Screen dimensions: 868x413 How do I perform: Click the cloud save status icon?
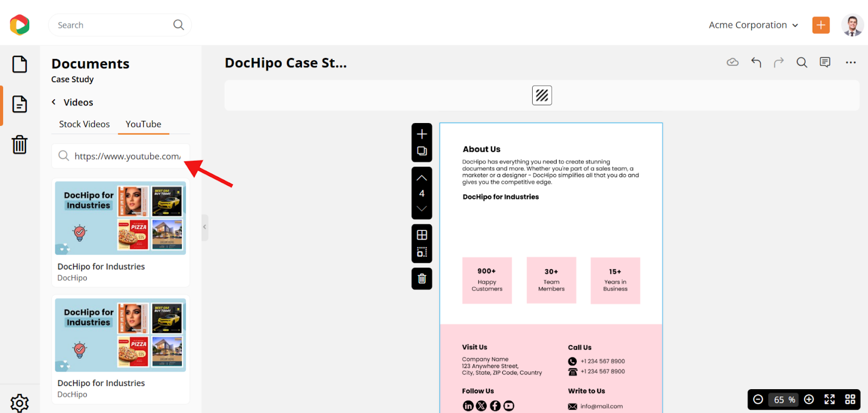pyautogui.click(x=732, y=62)
